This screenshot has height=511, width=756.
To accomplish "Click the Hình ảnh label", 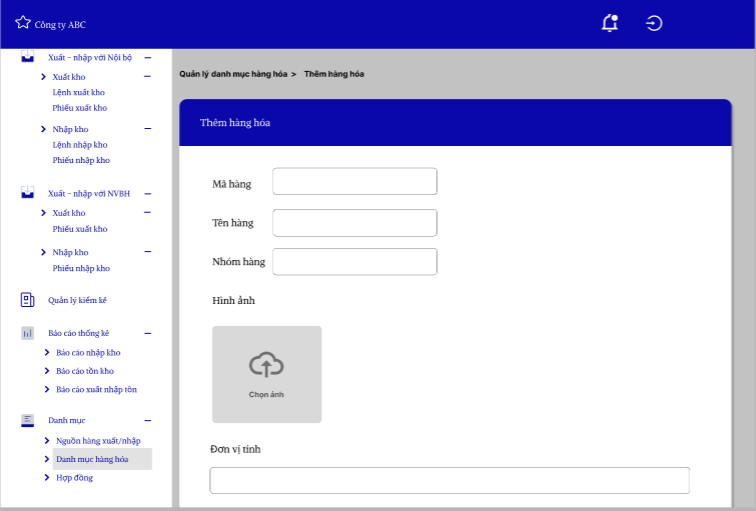I will point(233,300).
